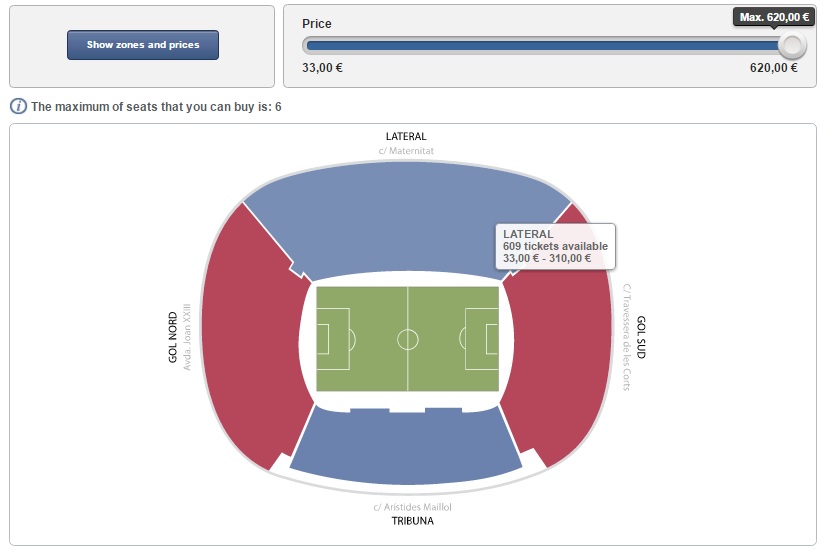
Task: Click the Max. 620,00 € slider tooltip
Action: point(774,16)
